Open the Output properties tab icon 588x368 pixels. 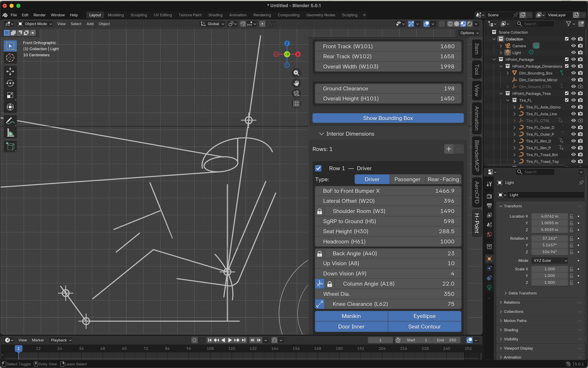[x=489, y=206]
